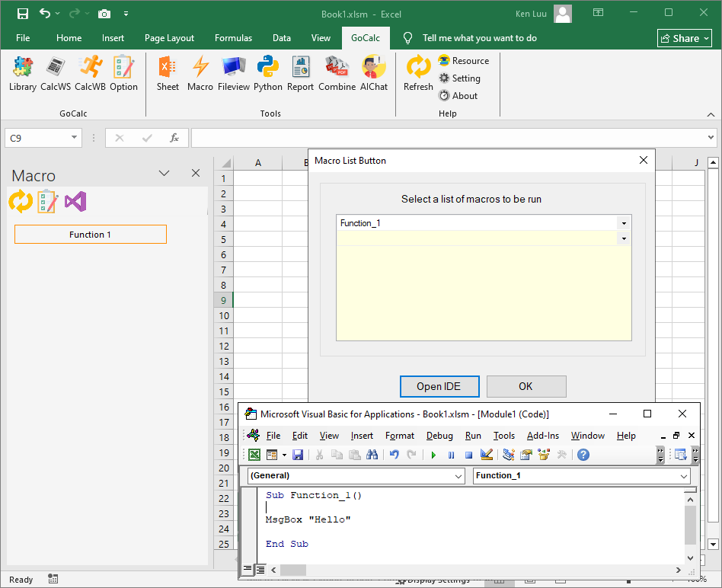Switch to the Formulas ribbon tab
The height and width of the screenshot is (588, 722).
click(x=233, y=38)
